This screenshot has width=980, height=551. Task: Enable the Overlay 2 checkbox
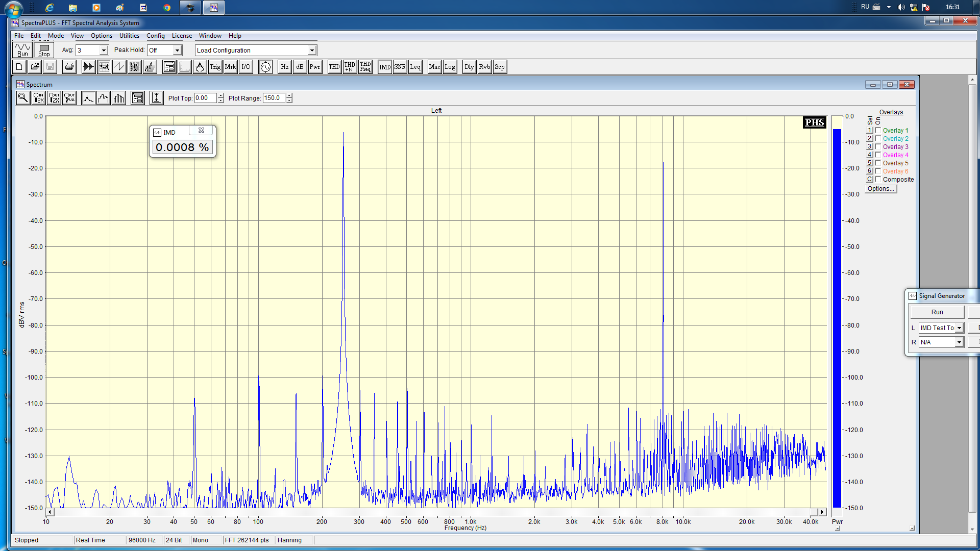(878, 139)
